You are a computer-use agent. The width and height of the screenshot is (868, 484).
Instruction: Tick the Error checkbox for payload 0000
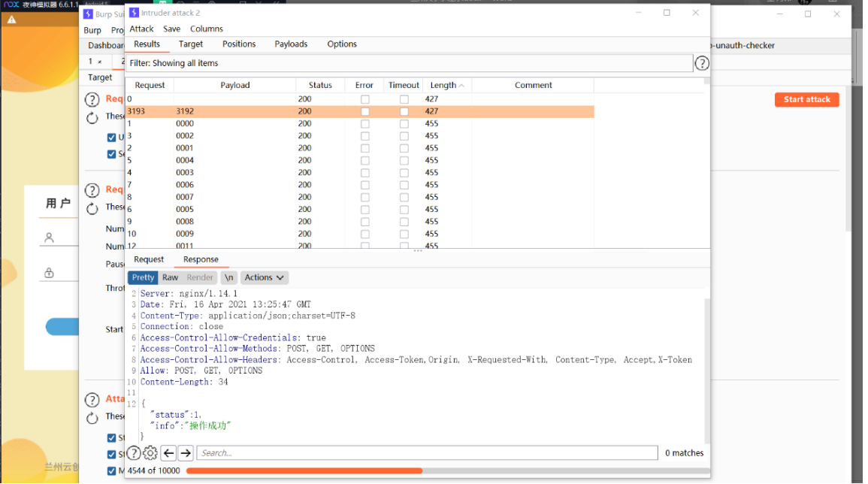coord(364,123)
